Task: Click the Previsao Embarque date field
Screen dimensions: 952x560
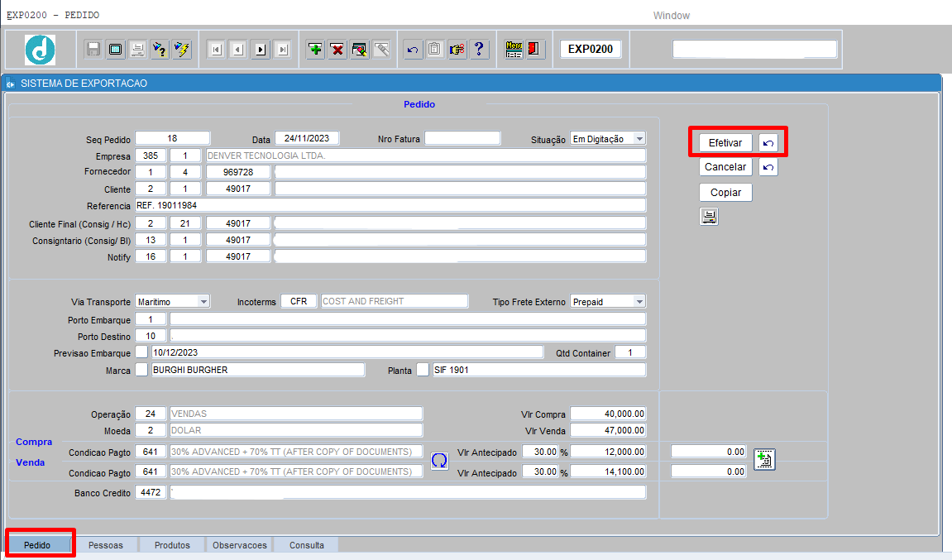Action: point(347,352)
